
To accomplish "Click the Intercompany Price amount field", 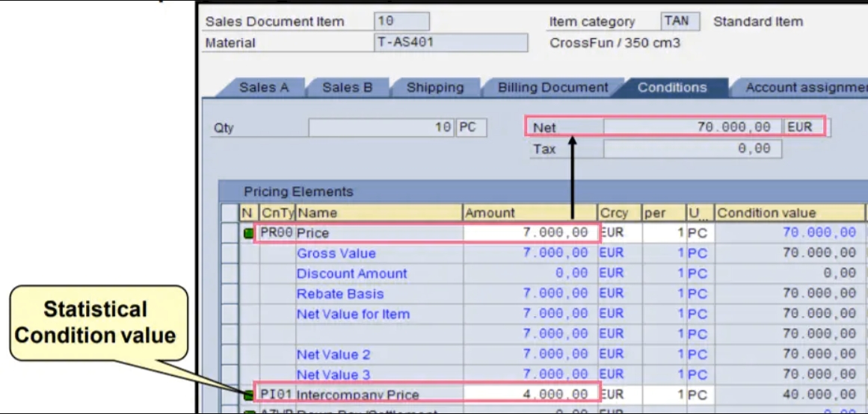I will (529, 394).
